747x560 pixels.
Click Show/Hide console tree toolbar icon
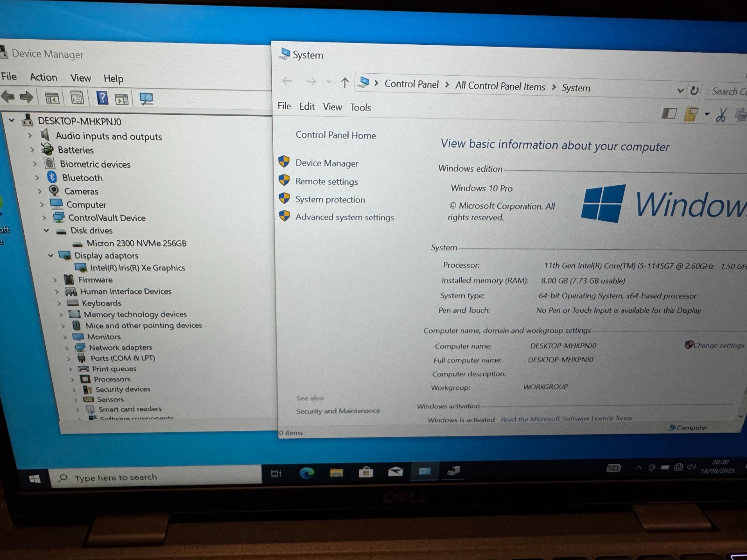pos(52,98)
